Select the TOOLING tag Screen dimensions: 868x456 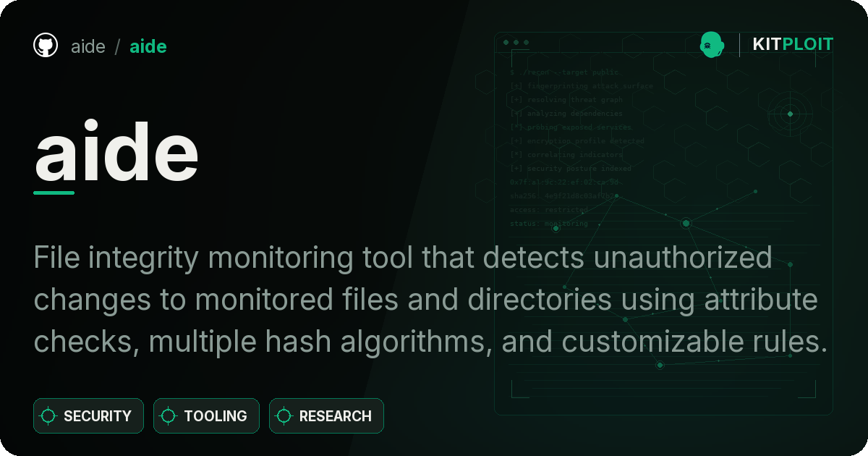click(x=206, y=416)
